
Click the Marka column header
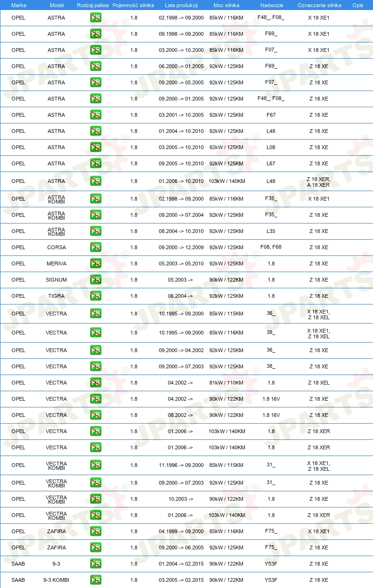click(x=19, y=5)
